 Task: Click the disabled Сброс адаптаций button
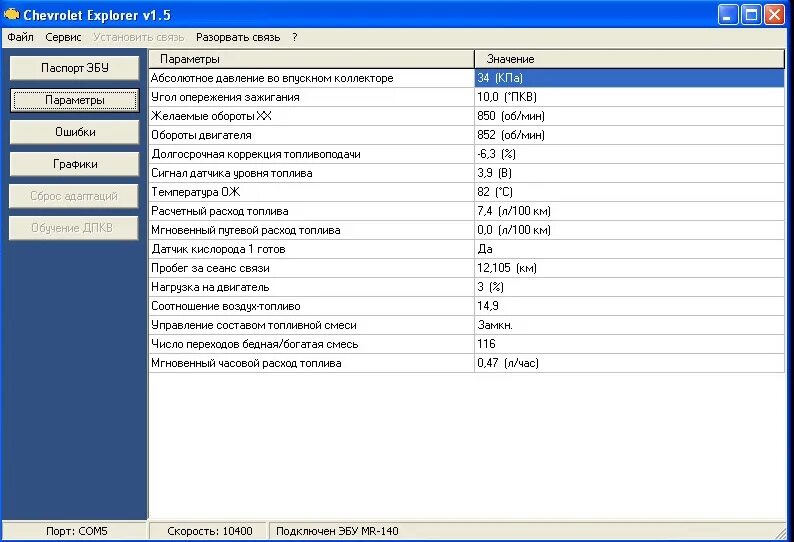pyautogui.click(x=73, y=196)
